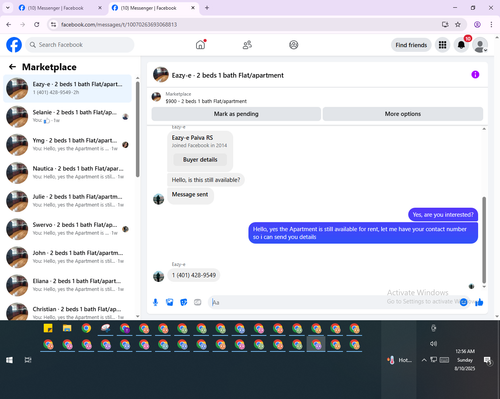Open a new browser tab
Screen dimensions: 500x399
[x=207, y=8]
